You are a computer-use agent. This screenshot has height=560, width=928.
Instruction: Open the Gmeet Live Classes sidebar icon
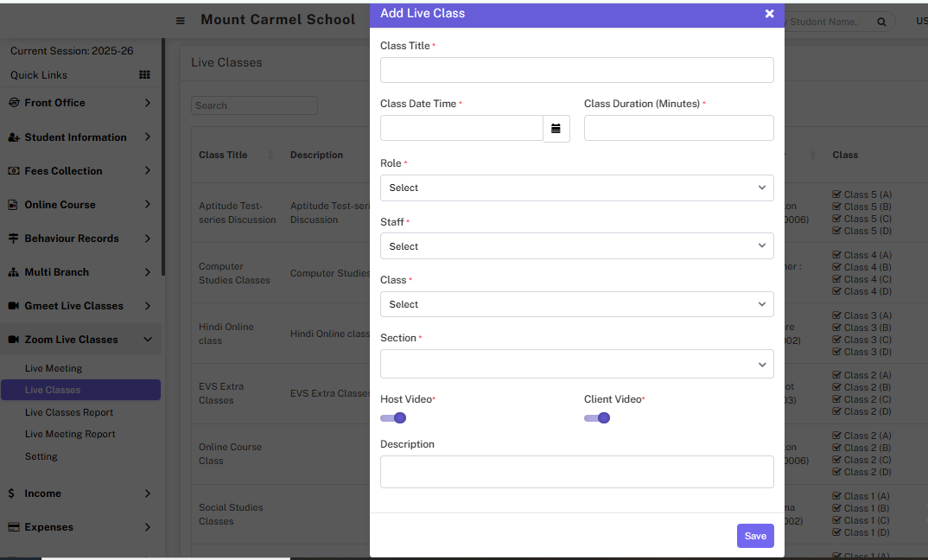pyautogui.click(x=12, y=305)
